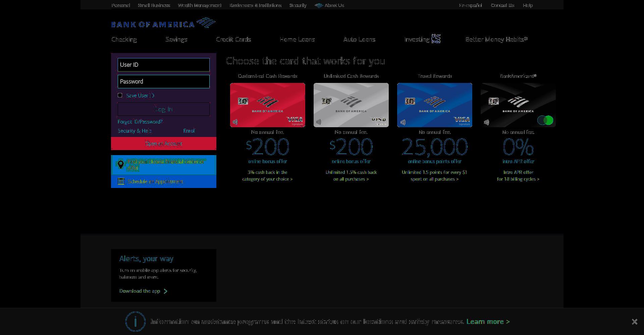
Task: Click the Log In button
Action: click(x=164, y=109)
